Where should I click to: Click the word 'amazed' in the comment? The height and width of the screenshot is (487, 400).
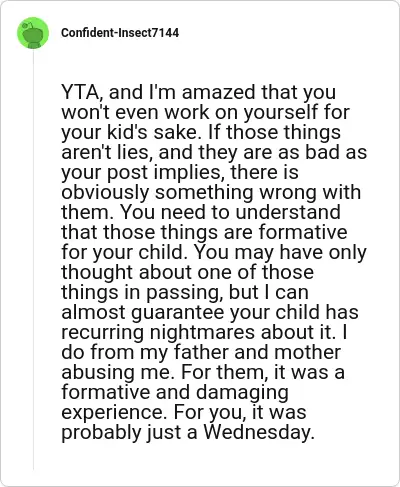coord(219,92)
